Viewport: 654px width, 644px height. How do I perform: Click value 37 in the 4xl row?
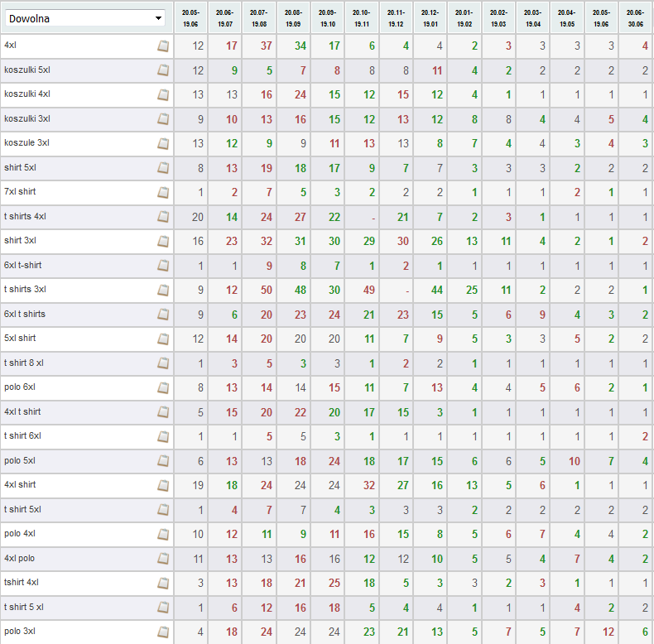[266, 46]
